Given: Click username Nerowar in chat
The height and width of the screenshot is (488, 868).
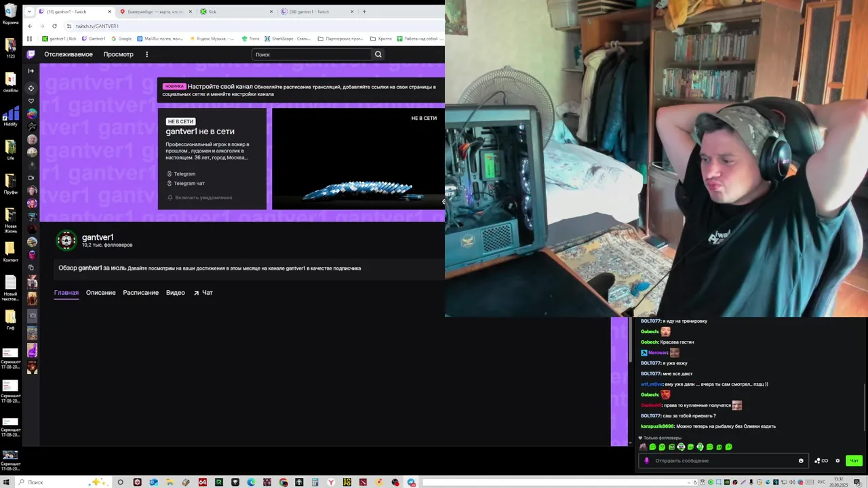Looking at the screenshot, I should 657,352.
